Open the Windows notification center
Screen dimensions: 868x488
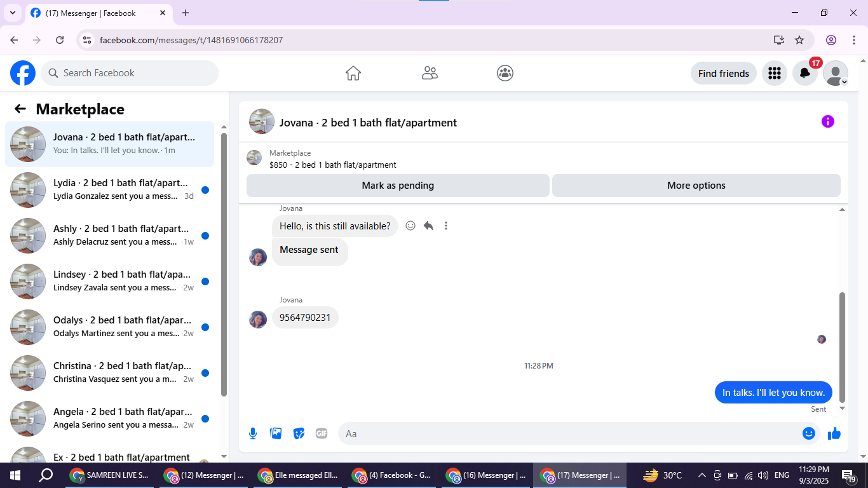[849, 475]
